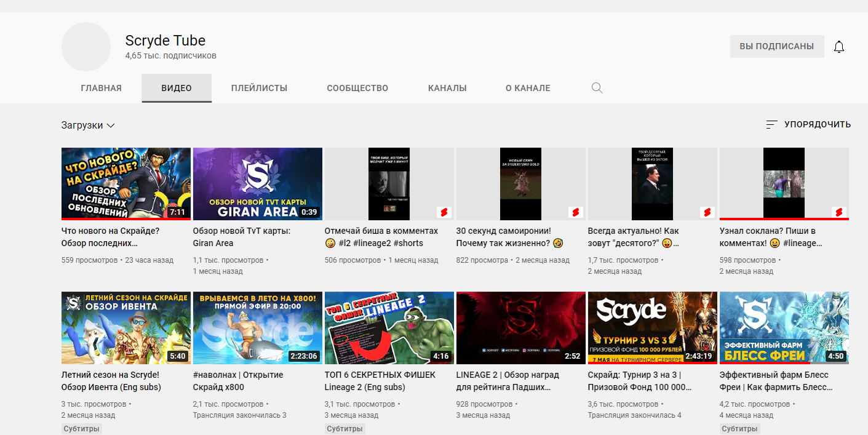Click the notification bell icon
The height and width of the screenshot is (435, 868).
(x=838, y=47)
